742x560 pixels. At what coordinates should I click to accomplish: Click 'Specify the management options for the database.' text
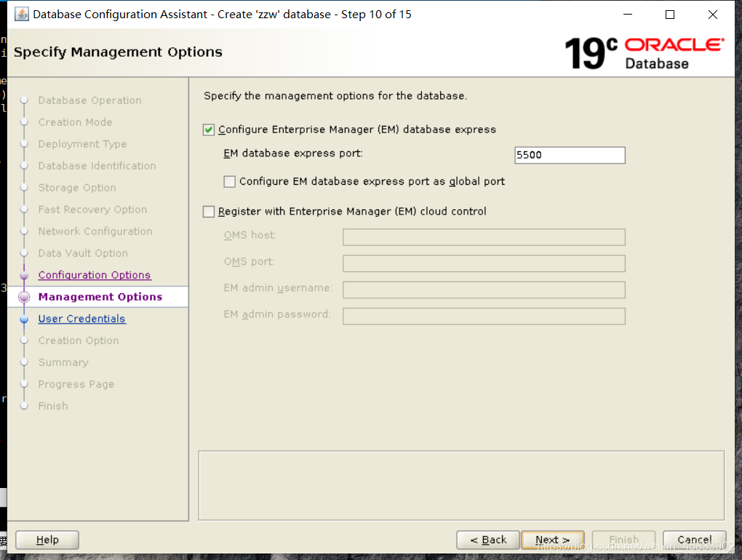click(335, 96)
